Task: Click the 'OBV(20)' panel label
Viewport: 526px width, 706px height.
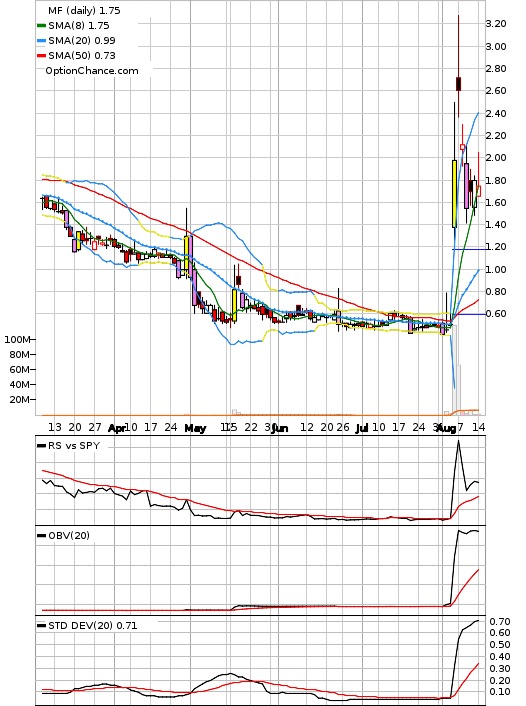Action: click(69, 535)
